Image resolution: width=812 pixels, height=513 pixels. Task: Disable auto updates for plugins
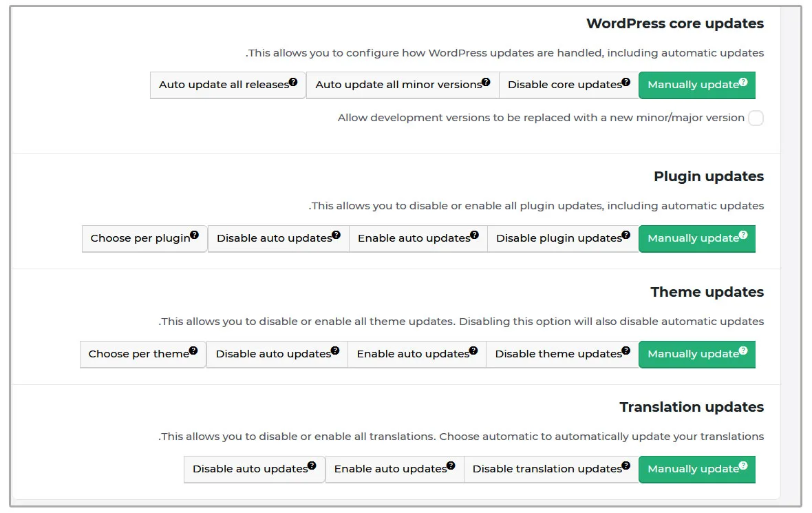coord(279,238)
